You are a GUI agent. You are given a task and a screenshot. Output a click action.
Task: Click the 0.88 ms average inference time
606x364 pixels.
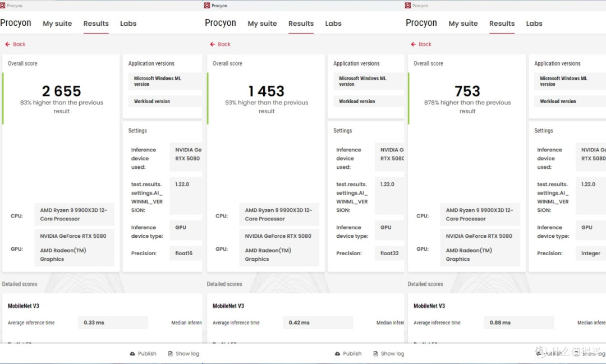point(500,322)
